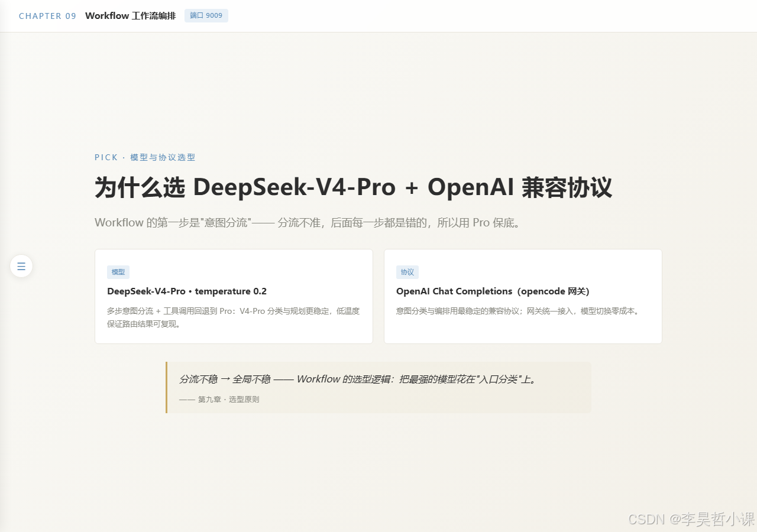This screenshot has height=532, width=757.
Task: Click the 多步意图分流 model description text
Action: tap(234, 317)
